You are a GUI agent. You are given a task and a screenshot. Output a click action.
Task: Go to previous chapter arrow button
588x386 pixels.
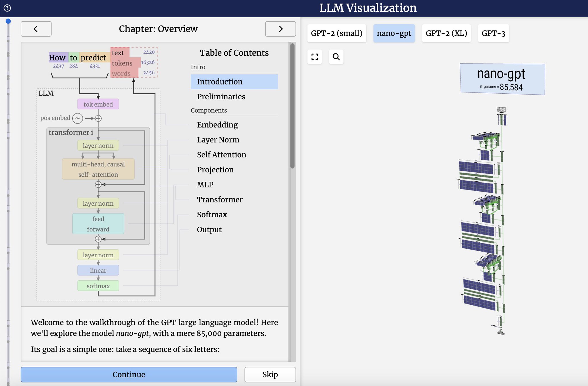pyautogui.click(x=36, y=29)
